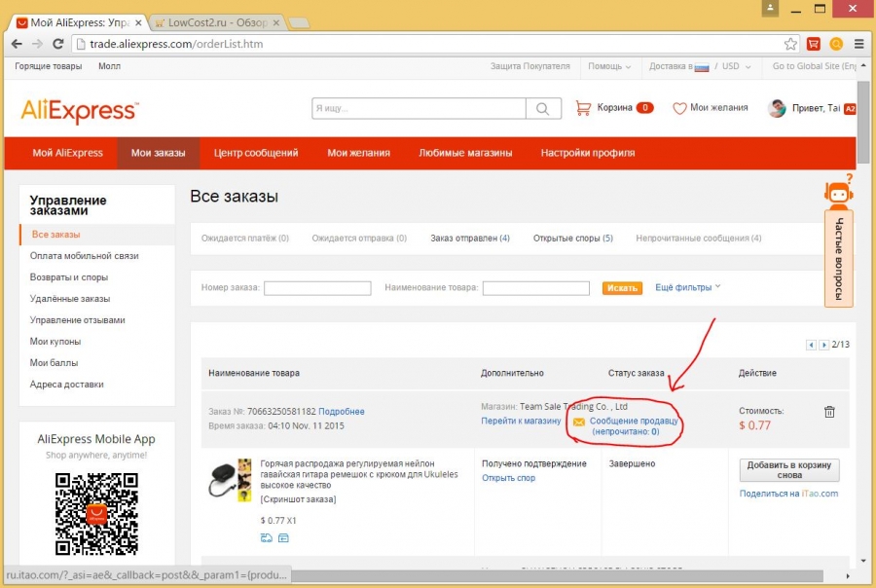The image size is (876, 588).
Task: Switch to the Центр сообщений tab
Action: click(256, 153)
